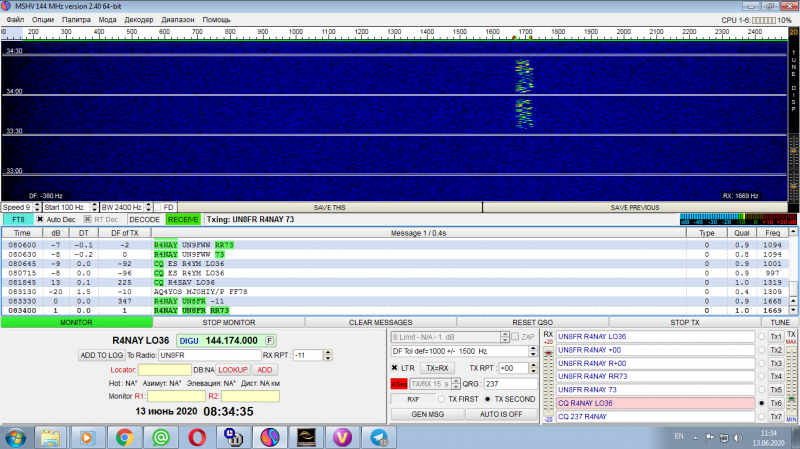
Task: Open Google Chrome from the taskbar
Action: (124, 437)
